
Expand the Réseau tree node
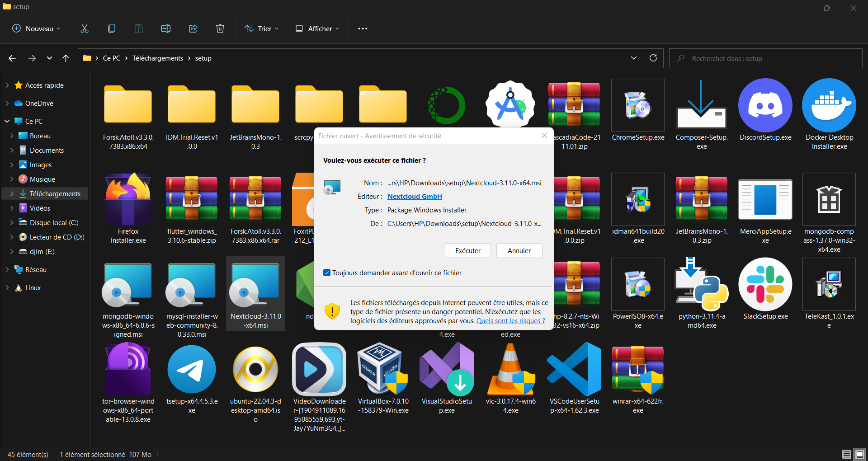(7, 269)
